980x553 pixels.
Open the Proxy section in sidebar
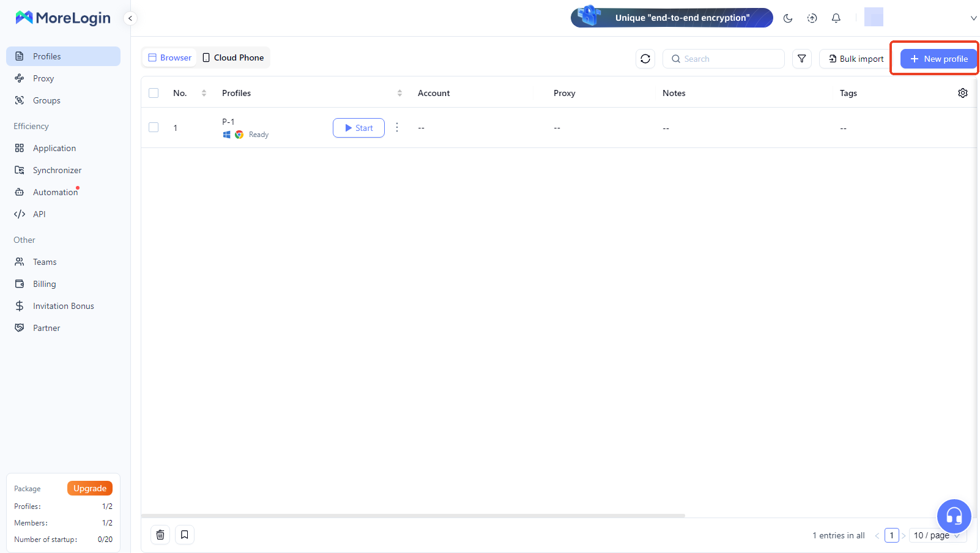tap(43, 78)
